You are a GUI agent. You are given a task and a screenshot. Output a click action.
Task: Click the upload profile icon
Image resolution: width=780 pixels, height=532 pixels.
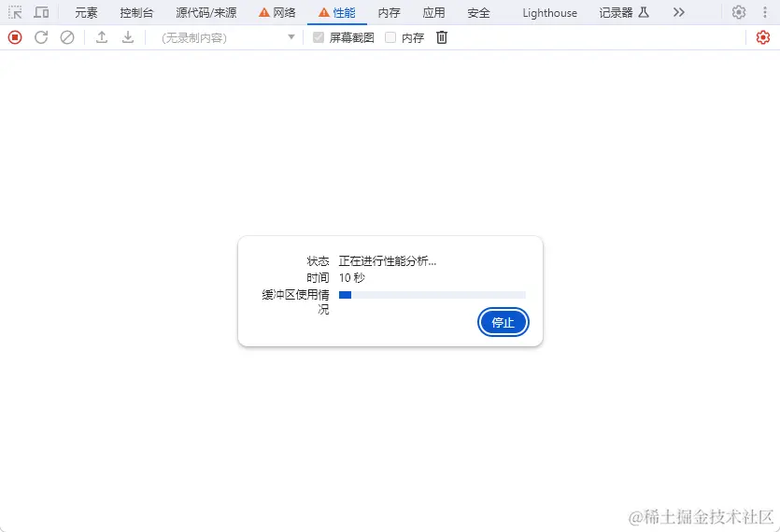(102, 37)
